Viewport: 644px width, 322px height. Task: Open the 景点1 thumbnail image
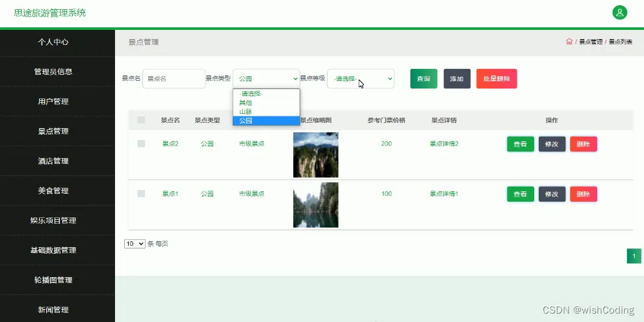(x=316, y=205)
